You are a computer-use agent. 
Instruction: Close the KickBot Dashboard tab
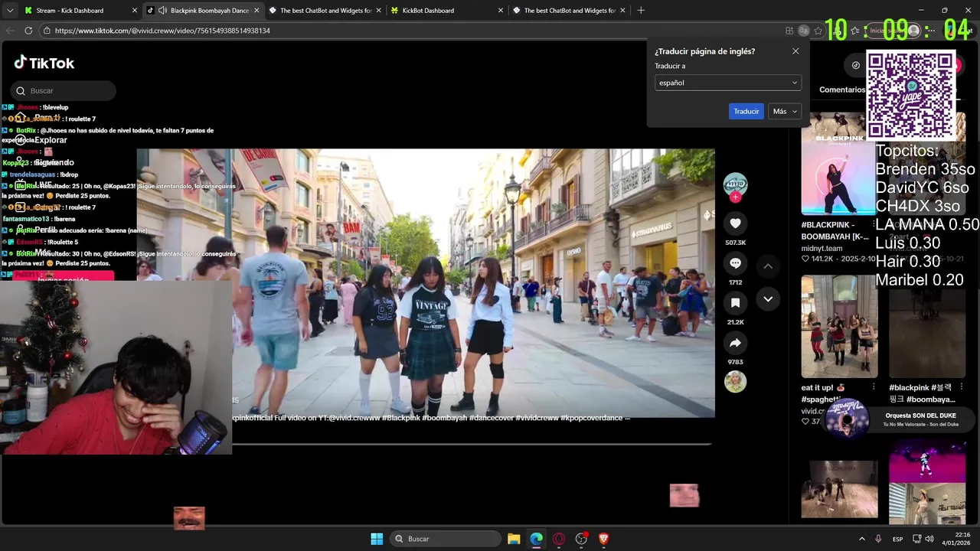point(501,11)
